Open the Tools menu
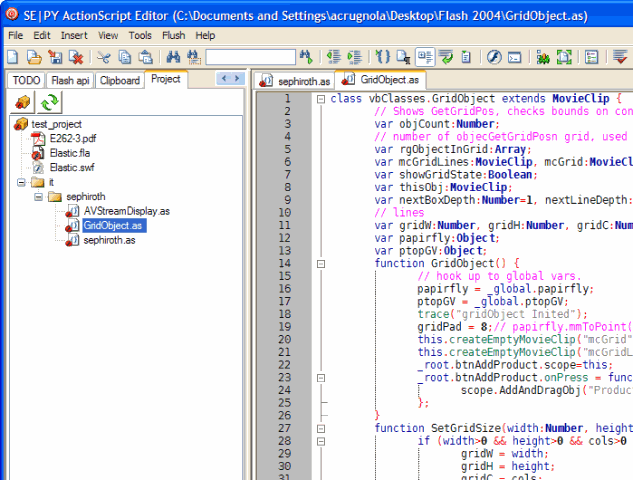 pyautogui.click(x=140, y=36)
